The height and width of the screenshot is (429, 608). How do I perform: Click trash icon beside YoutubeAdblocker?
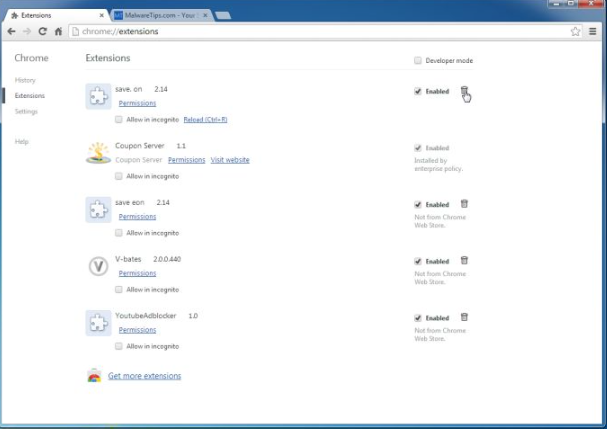[x=464, y=317]
